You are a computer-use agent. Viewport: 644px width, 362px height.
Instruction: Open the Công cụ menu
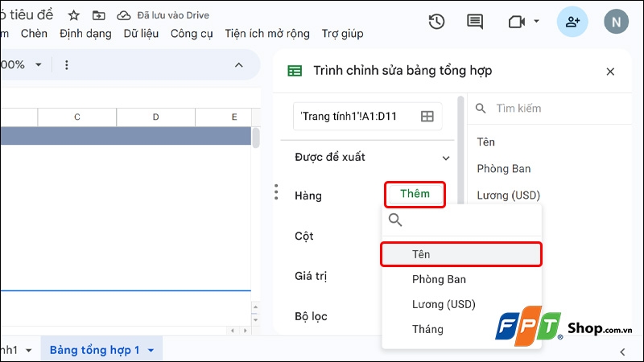coord(192,34)
